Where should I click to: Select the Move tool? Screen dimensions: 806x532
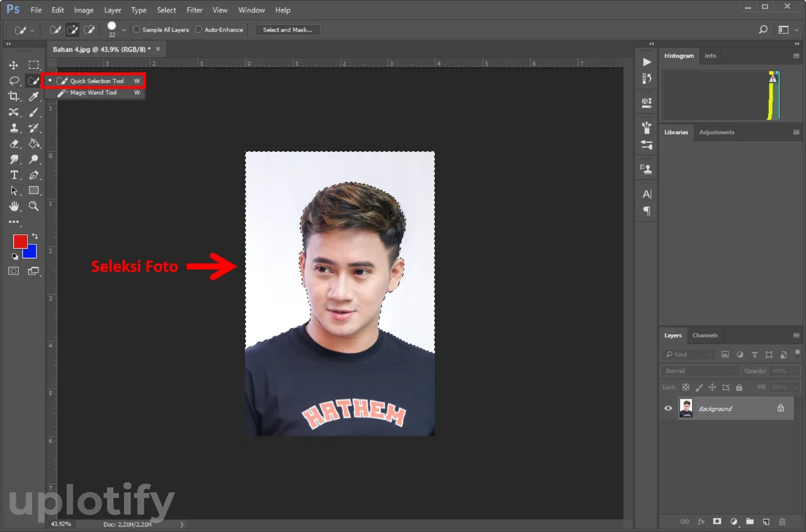(14, 65)
